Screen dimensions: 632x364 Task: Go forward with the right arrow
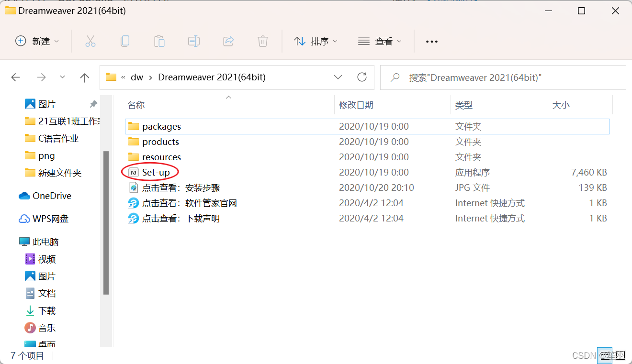[x=42, y=77]
